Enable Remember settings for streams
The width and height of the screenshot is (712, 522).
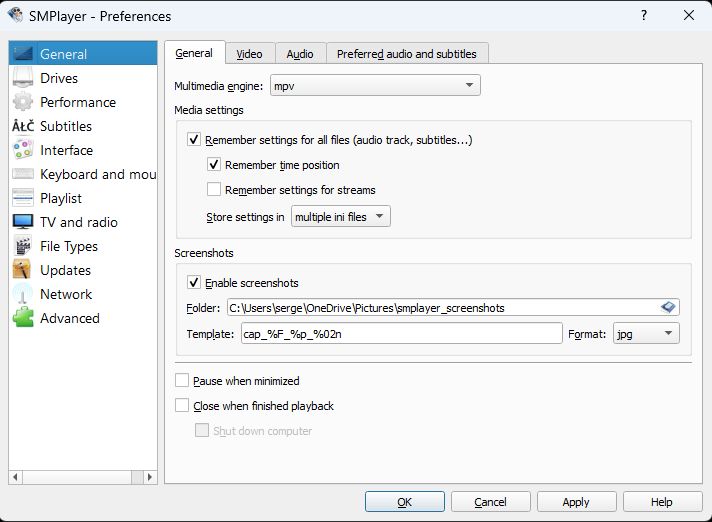point(214,189)
